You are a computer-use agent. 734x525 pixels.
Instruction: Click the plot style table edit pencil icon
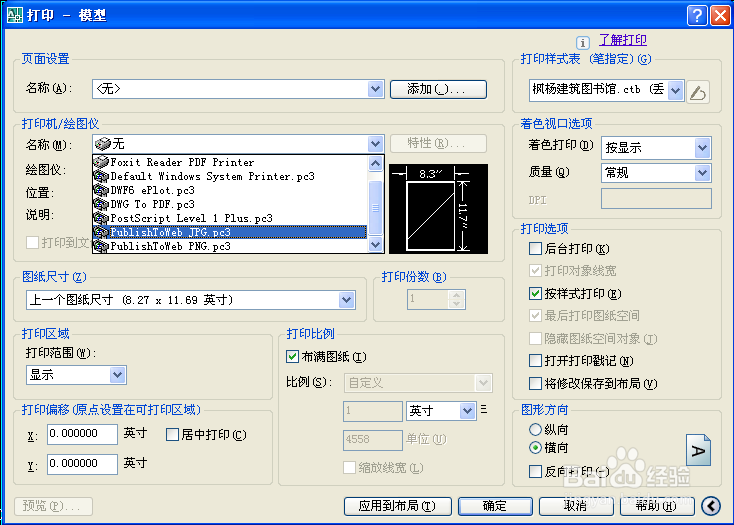click(x=697, y=92)
